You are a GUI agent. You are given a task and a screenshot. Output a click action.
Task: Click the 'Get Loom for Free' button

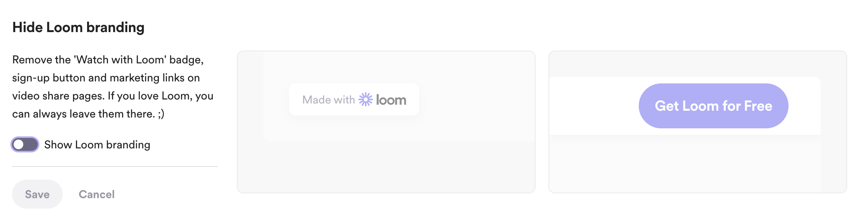click(713, 106)
